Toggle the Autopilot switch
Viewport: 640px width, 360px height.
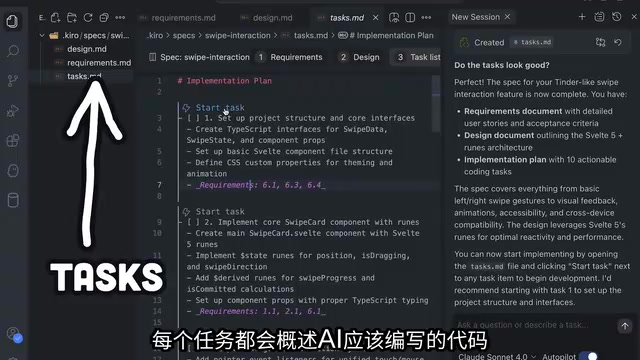(x=589, y=356)
